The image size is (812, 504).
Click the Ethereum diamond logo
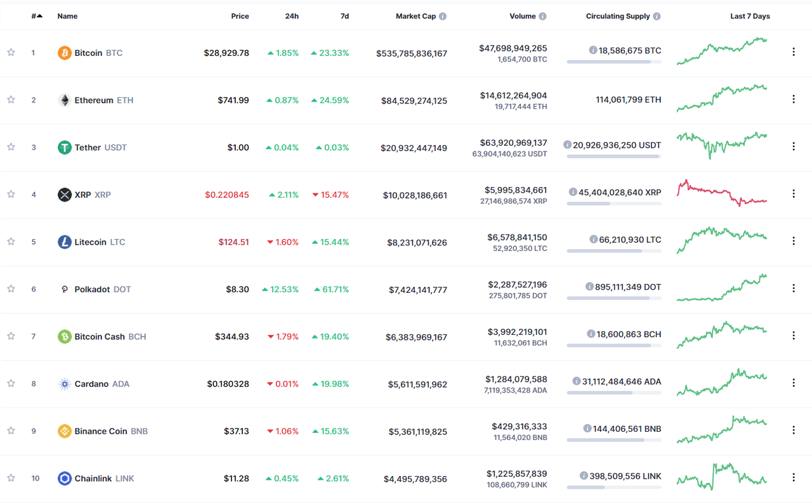point(65,100)
